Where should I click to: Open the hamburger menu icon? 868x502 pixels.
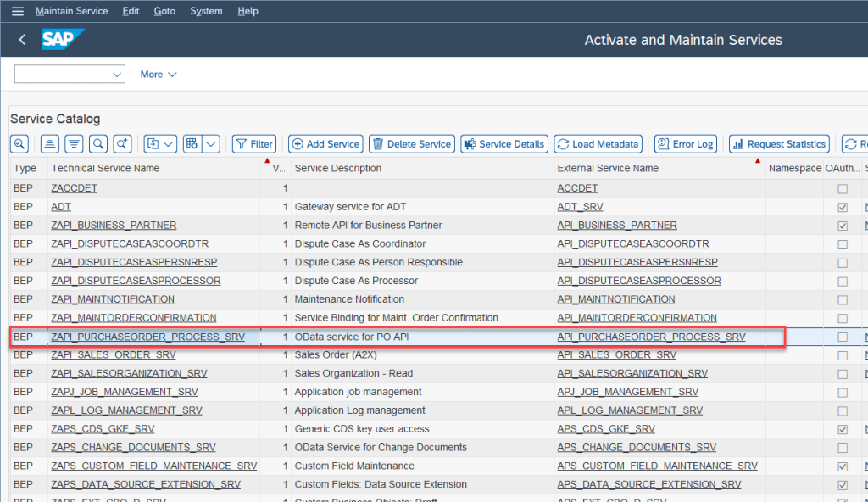(x=18, y=11)
